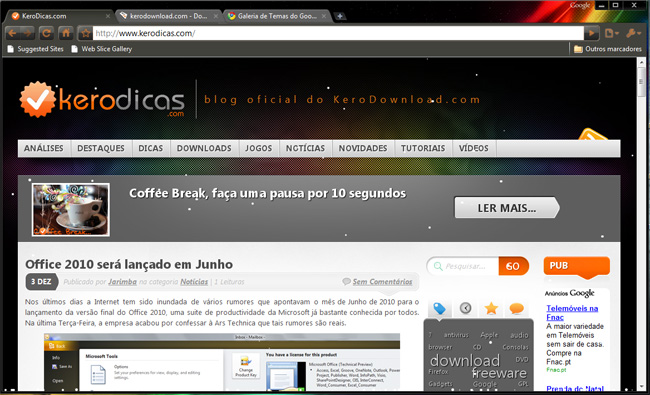The image size is (650, 395).
Task: Open the Sem Comentários link
Action: pos(382,282)
